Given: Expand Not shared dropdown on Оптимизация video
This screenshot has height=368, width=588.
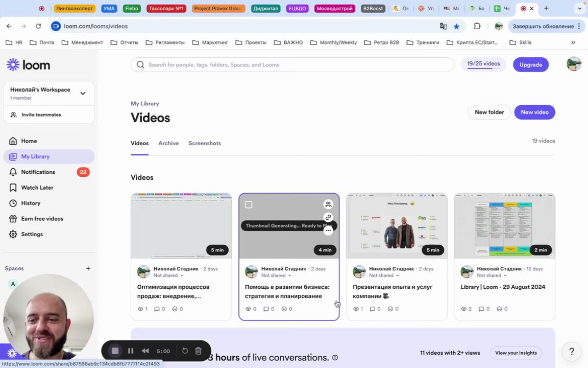Looking at the screenshot, I should point(168,275).
